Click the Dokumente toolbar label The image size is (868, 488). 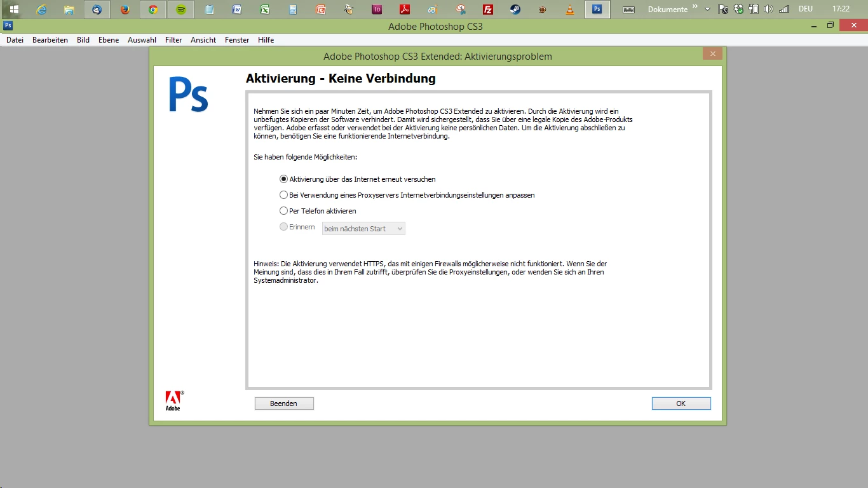tap(668, 10)
